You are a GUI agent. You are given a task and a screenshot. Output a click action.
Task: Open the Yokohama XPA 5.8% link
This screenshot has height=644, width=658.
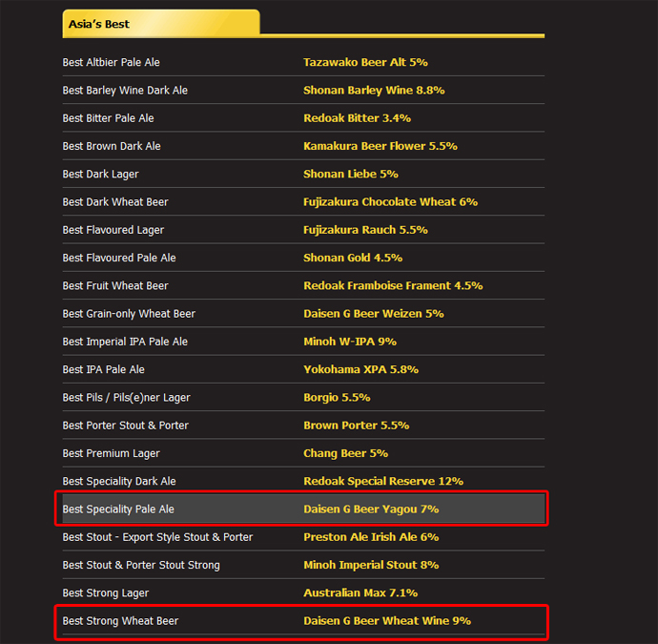360,369
